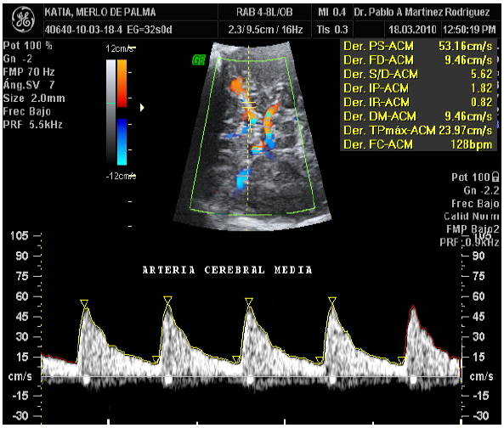Screen dimensions: 504x428
Task: Click the ARTERIA CEREBRAL MEDIA annotation
Action: pyautogui.click(x=227, y=270)
